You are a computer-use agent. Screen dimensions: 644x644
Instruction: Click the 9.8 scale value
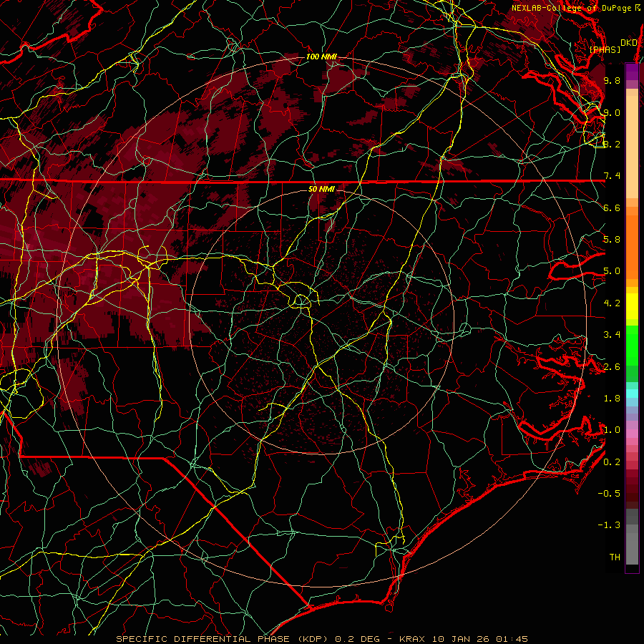612,80
